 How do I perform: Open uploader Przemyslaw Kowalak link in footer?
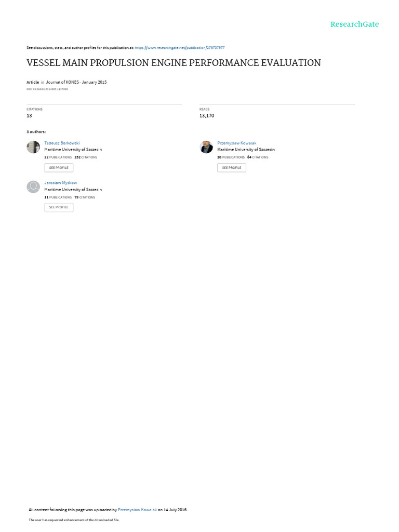(x=137, y=510)
